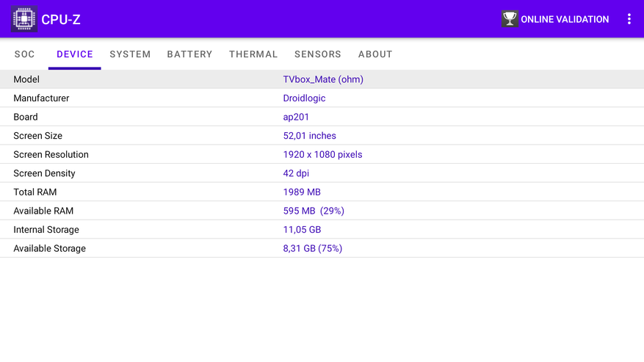Click the Available Storage label

point(50,249)
